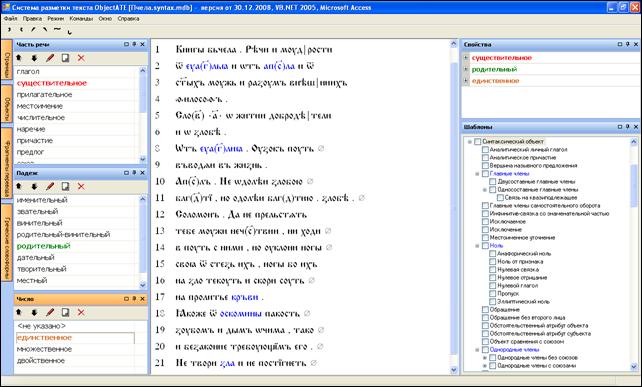The image size is (642, 387).
Task: Click red pencil edit icon in Падеж panel
Action: click(x=50, y=187)
